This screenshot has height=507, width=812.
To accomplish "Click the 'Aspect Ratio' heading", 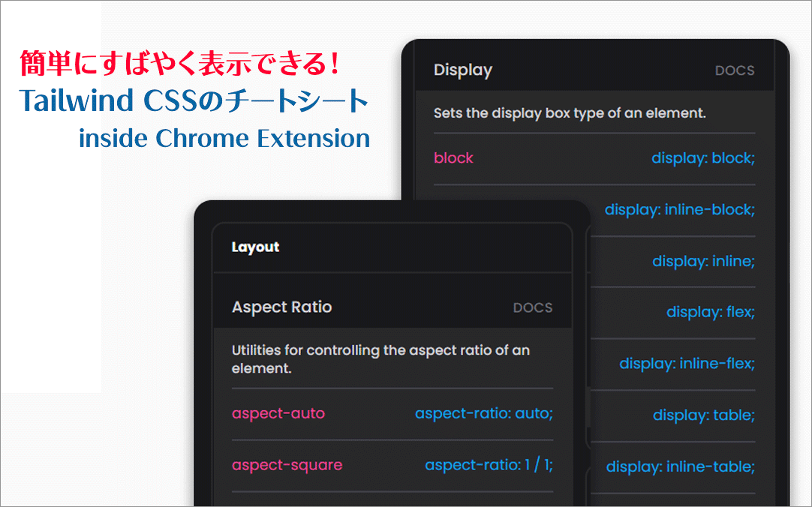I will 281,307.
